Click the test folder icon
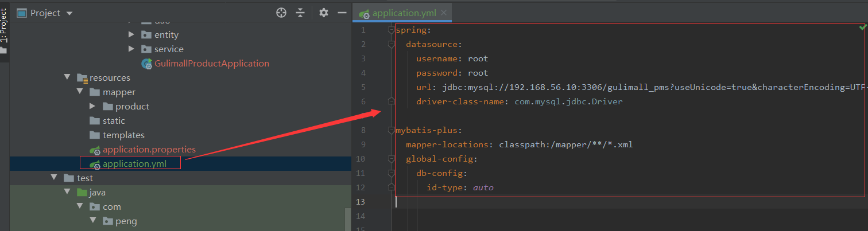 click(x=69, y=178)
